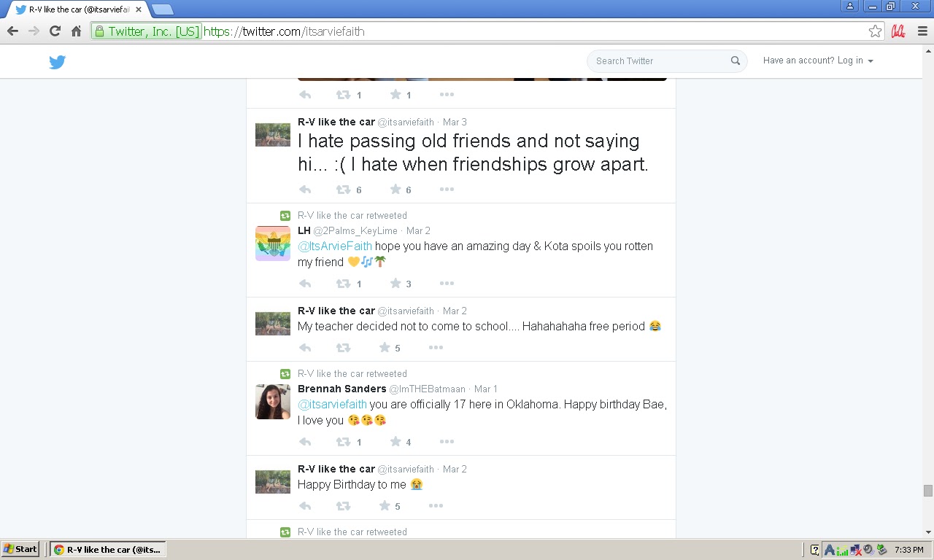This screenshot has height=560, width=934.
Task: Click the scrollbar down arrow
Action: click(x=928, y=532)
